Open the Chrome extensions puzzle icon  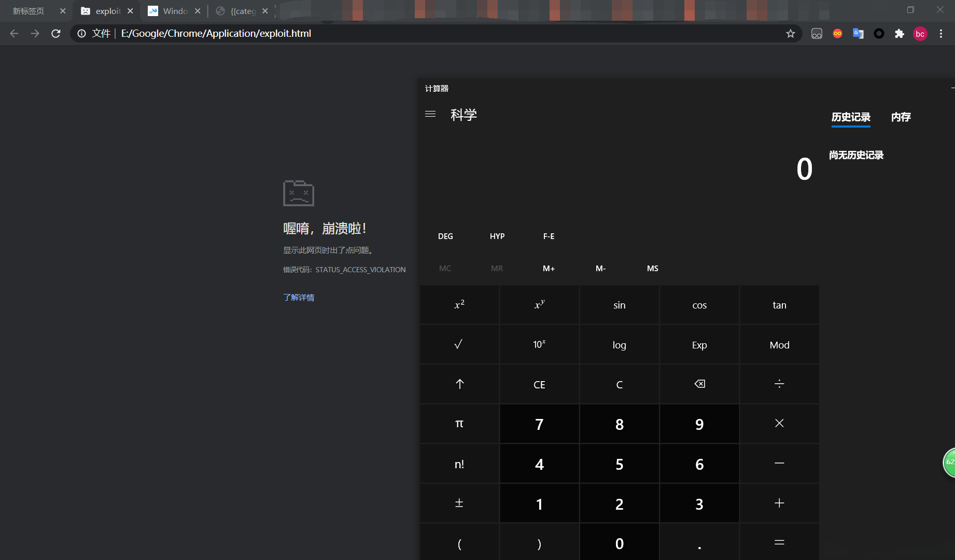(900, 34)
